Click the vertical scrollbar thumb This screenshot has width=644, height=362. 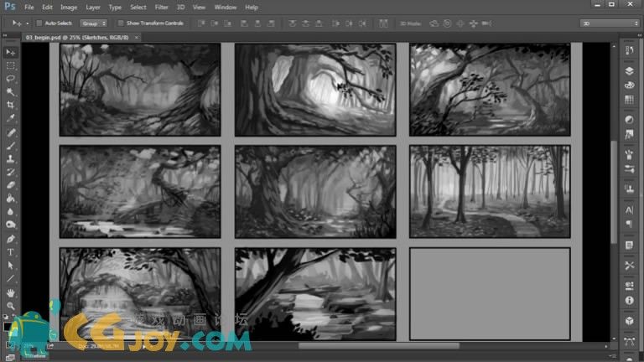614,192
